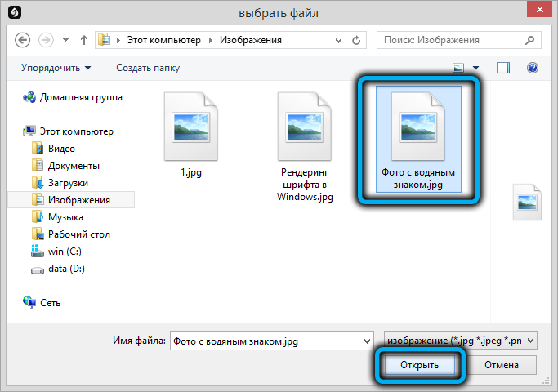The height and width of the screenshot is (392, 558).
Task: Select 'Изображения' in the address path
Action: (251, 40)
